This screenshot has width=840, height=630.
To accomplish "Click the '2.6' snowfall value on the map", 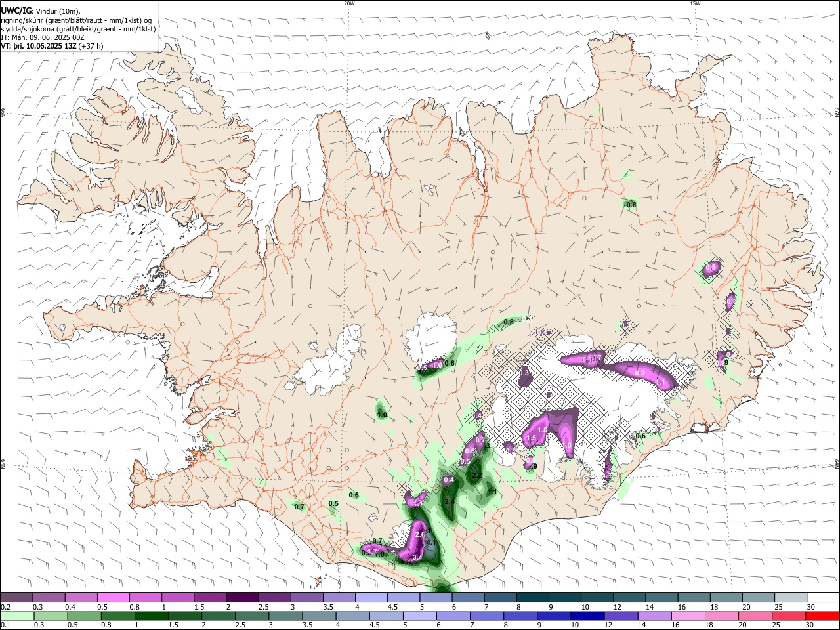I will (x=420, y=535).
